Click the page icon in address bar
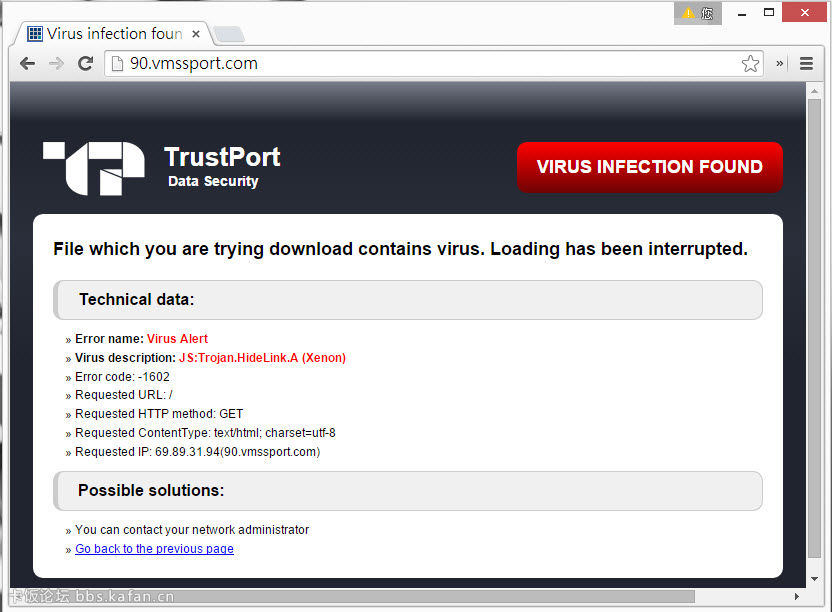Screen dimensions: 832x612 [117, 64]
